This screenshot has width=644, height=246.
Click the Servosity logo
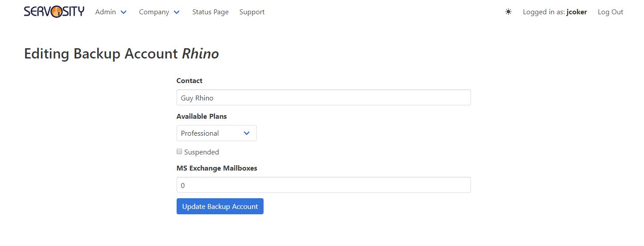point(54,12)
